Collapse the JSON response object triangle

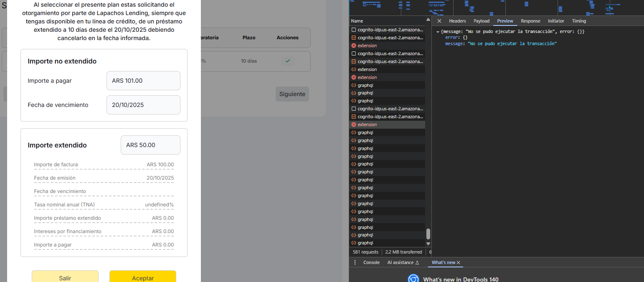point(438,32)
